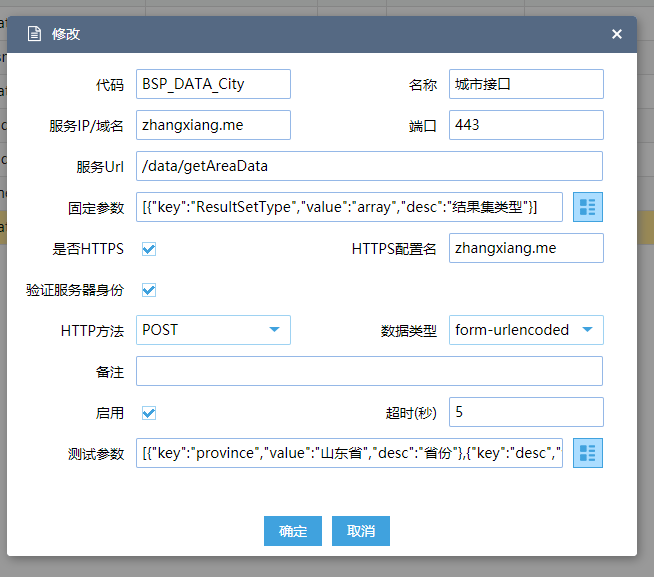Select the HTTPS配置名 input field
The image size is (654, 577).
pos(526,248)
